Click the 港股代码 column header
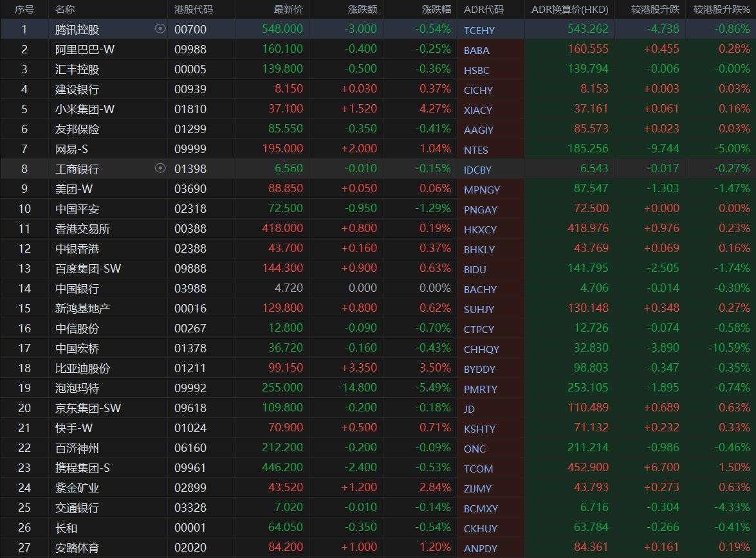The image size is (756, 558). (193, 10)
